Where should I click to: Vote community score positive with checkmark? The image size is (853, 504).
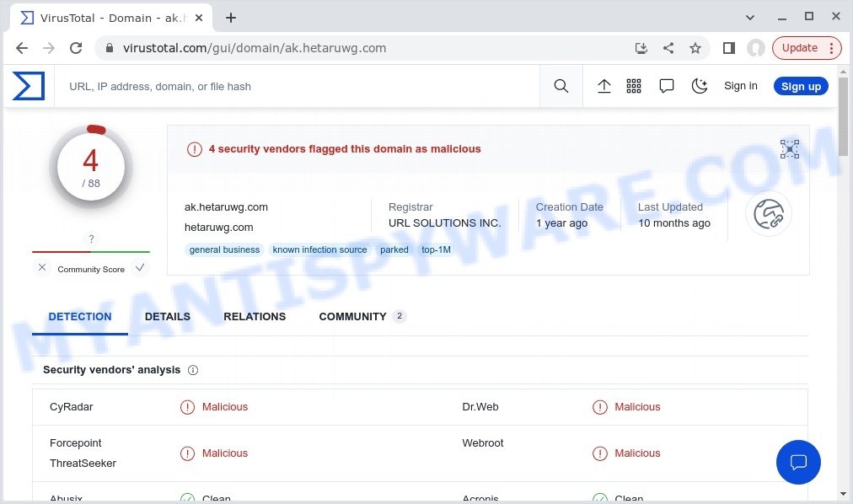click(140, 267)
